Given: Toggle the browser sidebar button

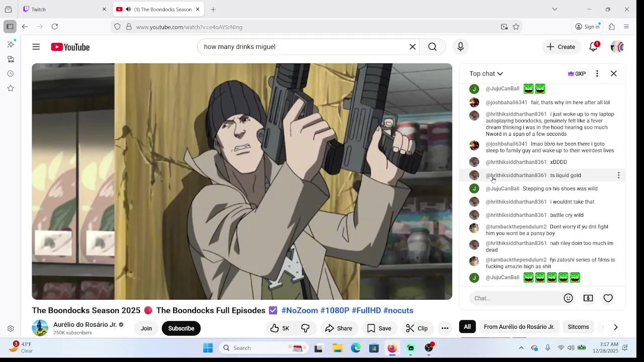Looking at the screenshot, I should [10, 27].
